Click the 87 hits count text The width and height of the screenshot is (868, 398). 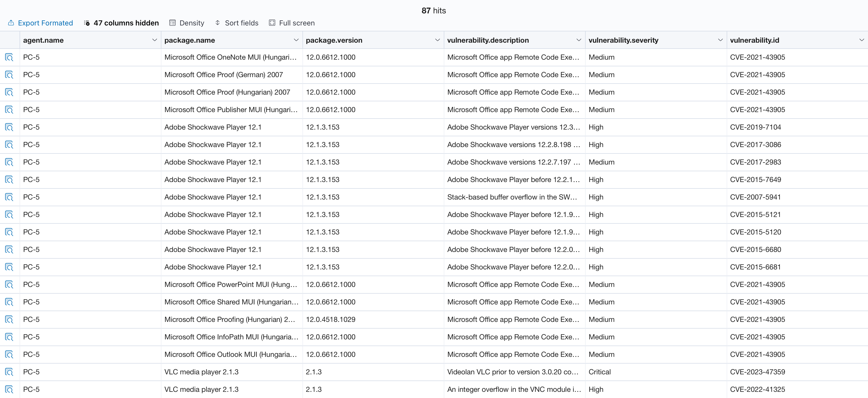pyautogui.click(x=434, y=11)
